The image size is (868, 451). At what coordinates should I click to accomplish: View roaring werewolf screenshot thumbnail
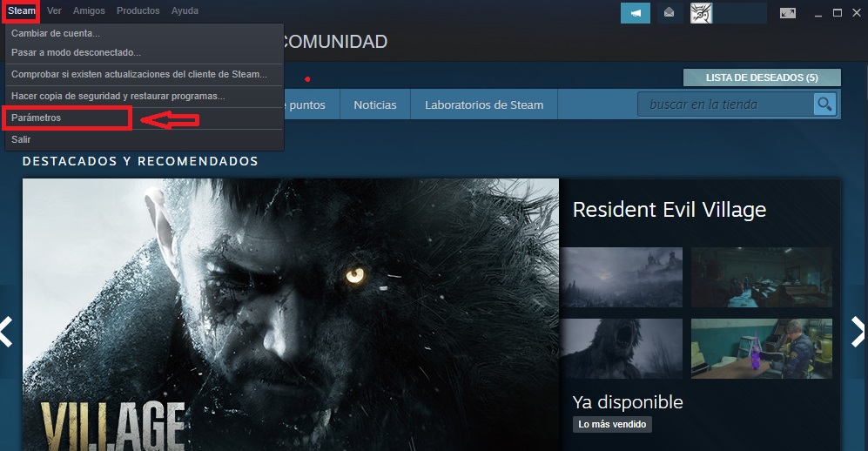[622, 348]
